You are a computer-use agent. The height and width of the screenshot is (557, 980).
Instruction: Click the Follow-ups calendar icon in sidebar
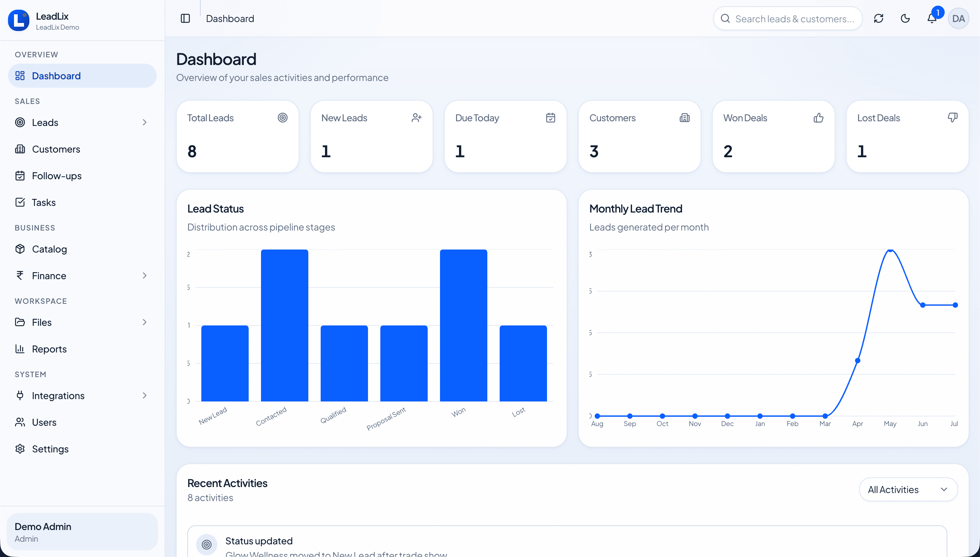tap(20, 176)
